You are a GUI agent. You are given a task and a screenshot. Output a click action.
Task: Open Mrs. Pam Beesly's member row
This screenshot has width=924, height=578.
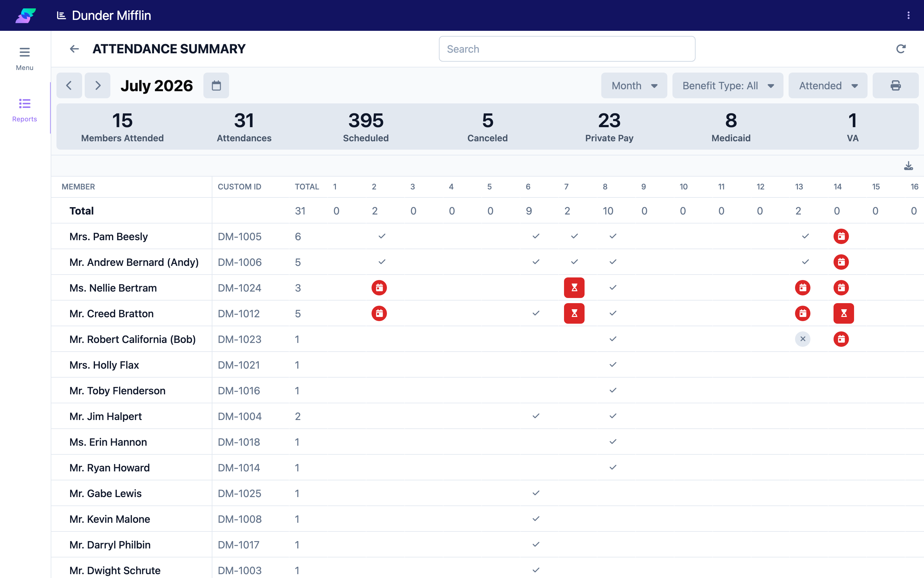pos(488,236)
